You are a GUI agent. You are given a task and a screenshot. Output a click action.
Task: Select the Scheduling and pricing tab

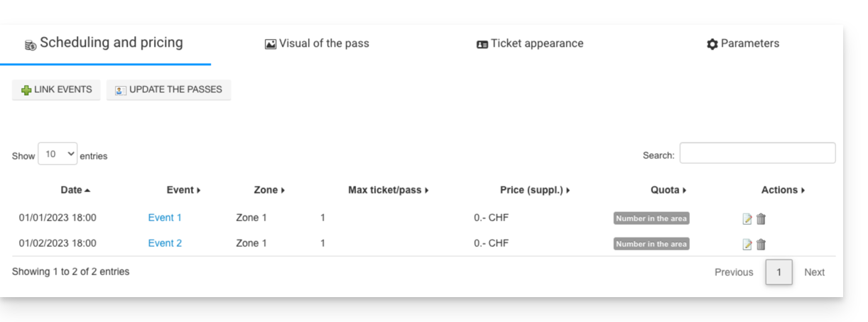[104, 43]
